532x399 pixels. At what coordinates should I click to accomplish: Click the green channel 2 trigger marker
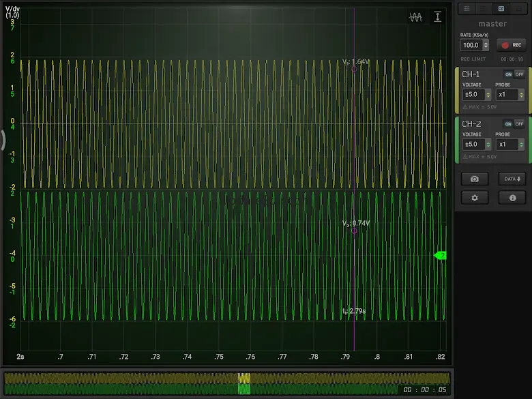pyautogui.click(x=440, y=255)
